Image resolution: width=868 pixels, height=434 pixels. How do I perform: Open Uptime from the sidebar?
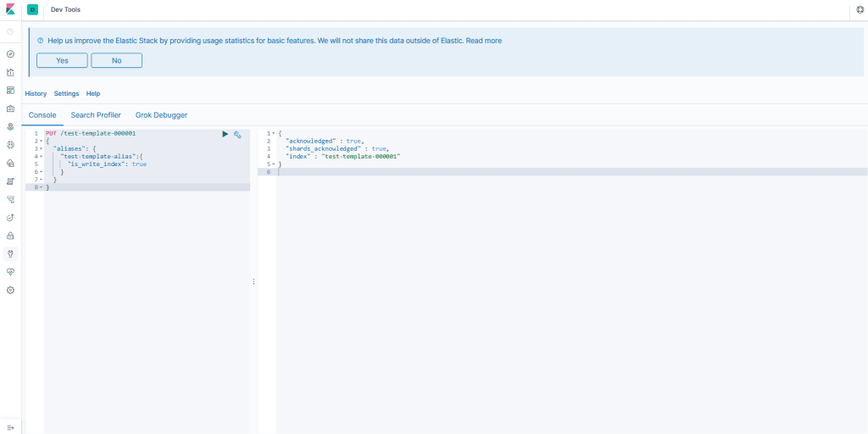point(10,218)
